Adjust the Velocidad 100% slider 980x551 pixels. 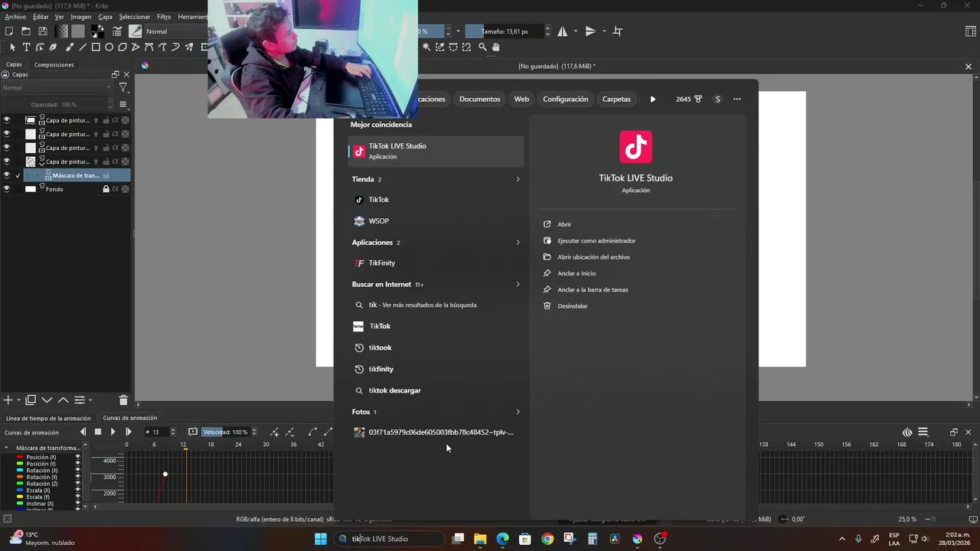click(x=226, y=432)
